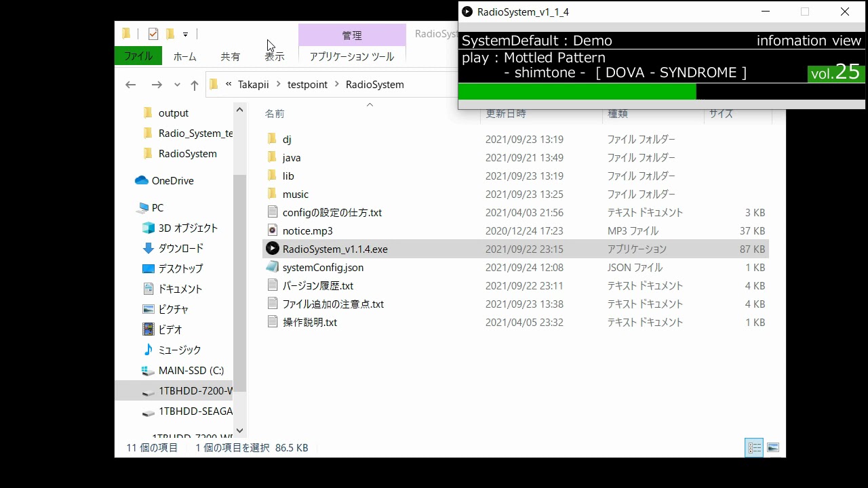Viewport: 868px width, 488px height.
Task: Open the アプリケーション ツール tab
Action: (352, 56)
